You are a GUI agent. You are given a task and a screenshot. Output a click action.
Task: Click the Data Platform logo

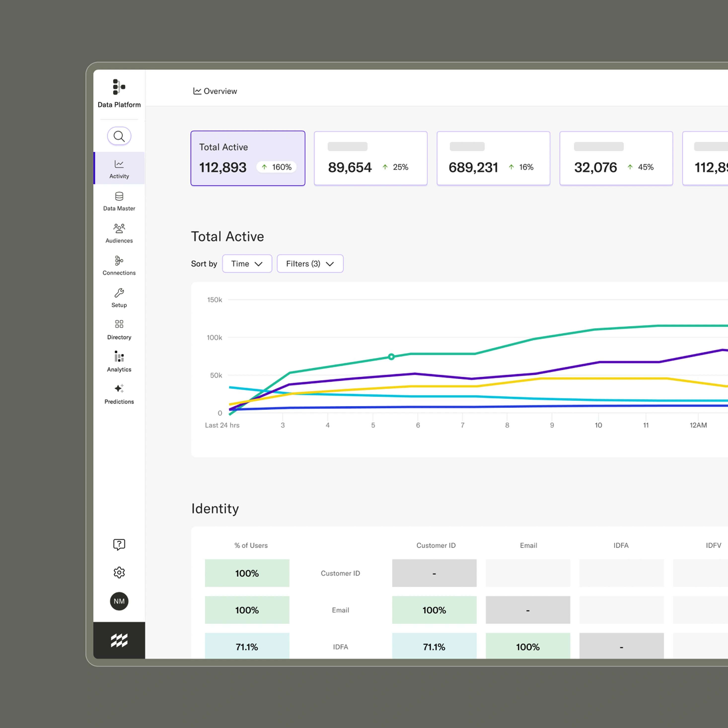click(119, 93)
